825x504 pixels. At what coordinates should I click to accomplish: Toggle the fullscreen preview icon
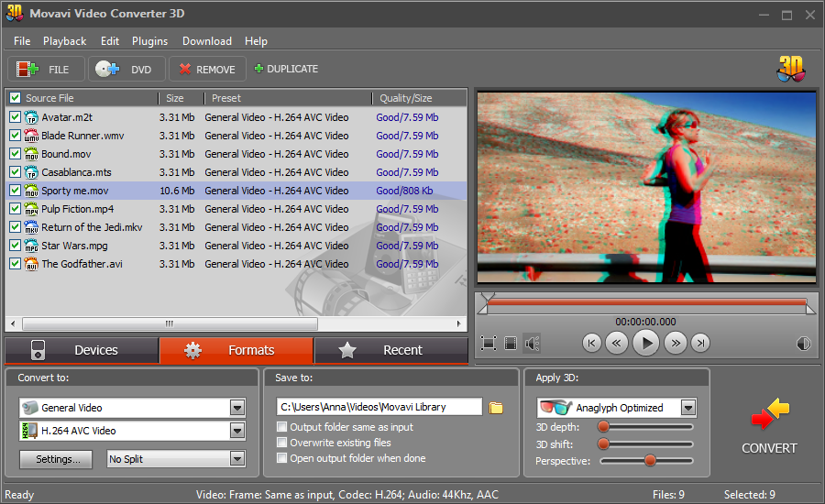(489, 343)
